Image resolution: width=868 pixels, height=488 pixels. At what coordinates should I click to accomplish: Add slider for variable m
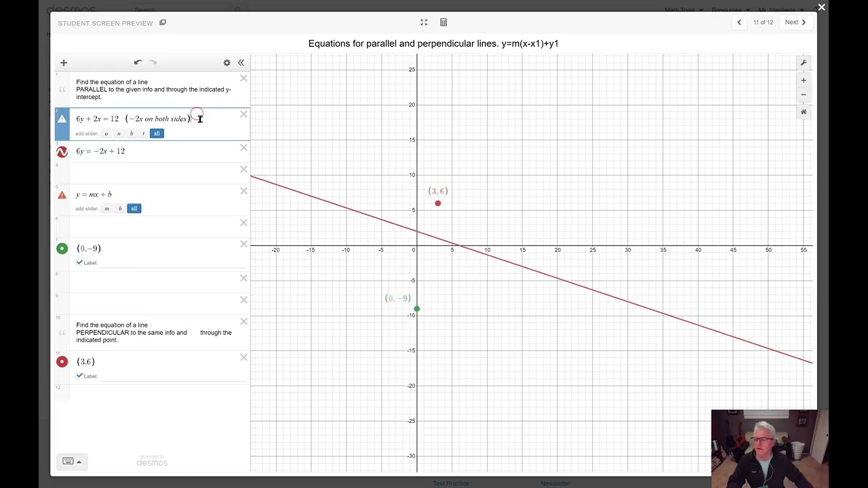coord(107,209)
